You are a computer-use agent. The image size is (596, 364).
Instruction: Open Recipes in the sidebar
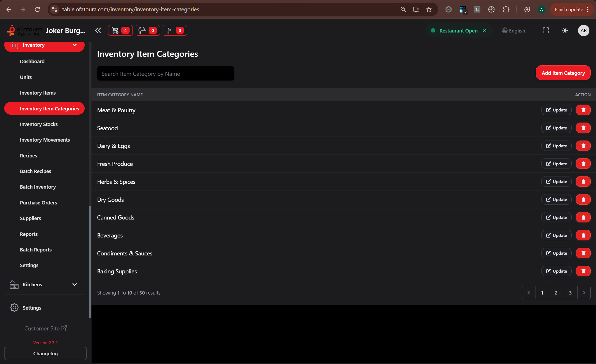(28, 156)
